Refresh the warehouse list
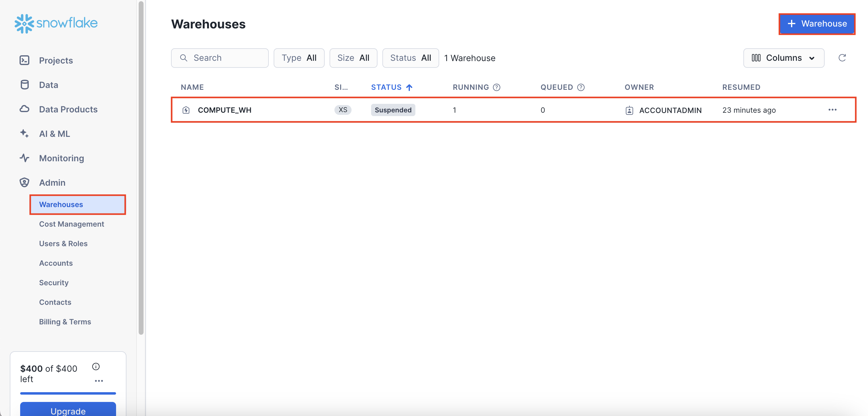This screenshot has height=416, width=868. (x=842, y=58)
